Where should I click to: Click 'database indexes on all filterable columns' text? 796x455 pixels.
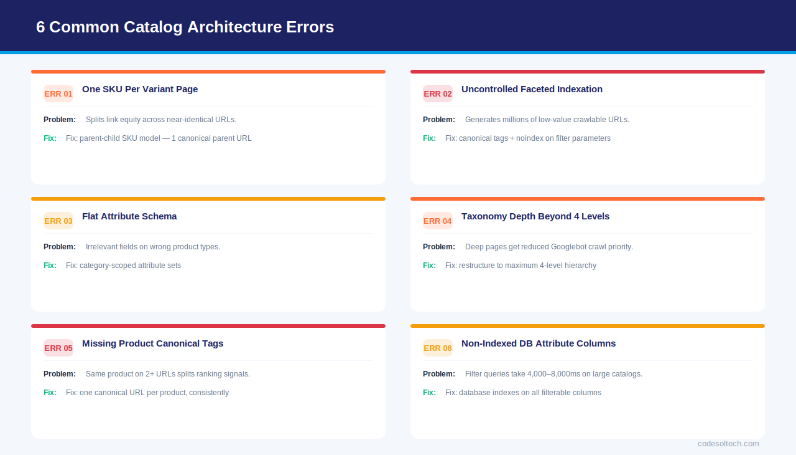pos(523,393)
